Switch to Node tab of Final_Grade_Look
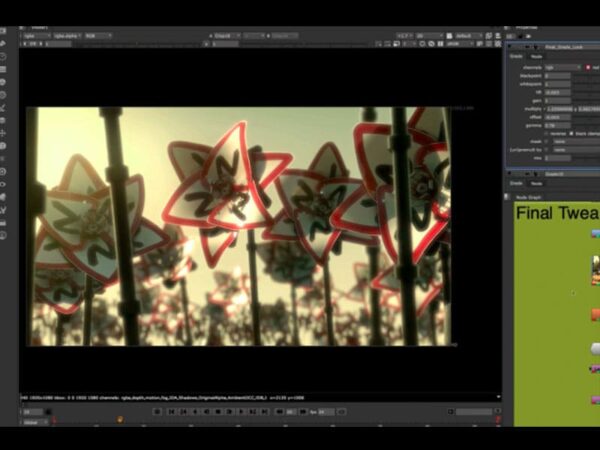 (536, 56)
